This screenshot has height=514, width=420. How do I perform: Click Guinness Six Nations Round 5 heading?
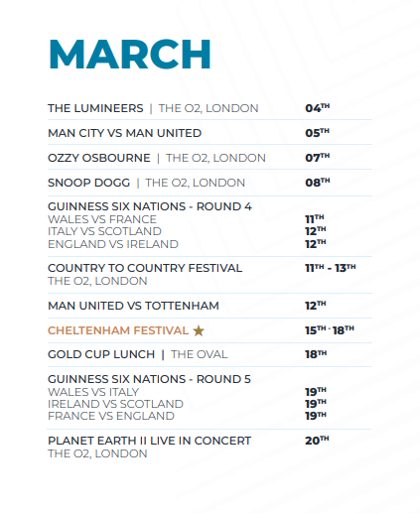(x=149, y=379)
